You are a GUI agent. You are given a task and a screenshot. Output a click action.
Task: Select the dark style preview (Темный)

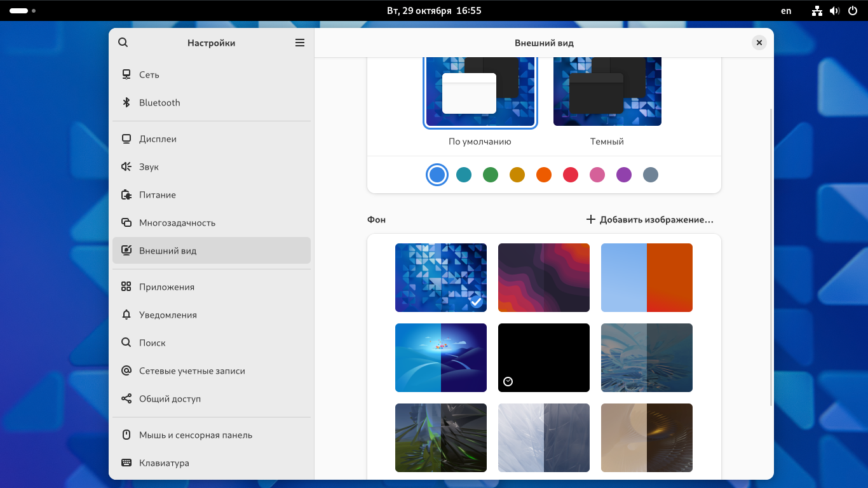coord(607,91)
